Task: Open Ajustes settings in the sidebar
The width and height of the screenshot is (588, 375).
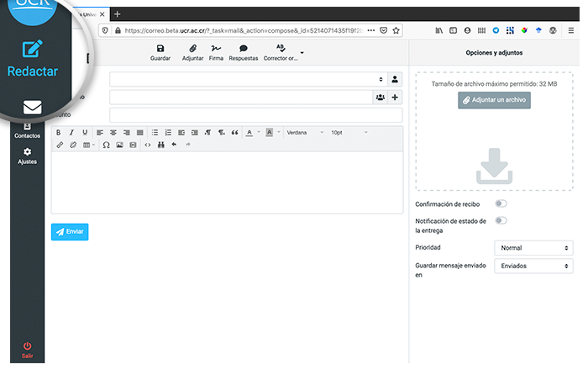Action: click(x=27, y=156)
